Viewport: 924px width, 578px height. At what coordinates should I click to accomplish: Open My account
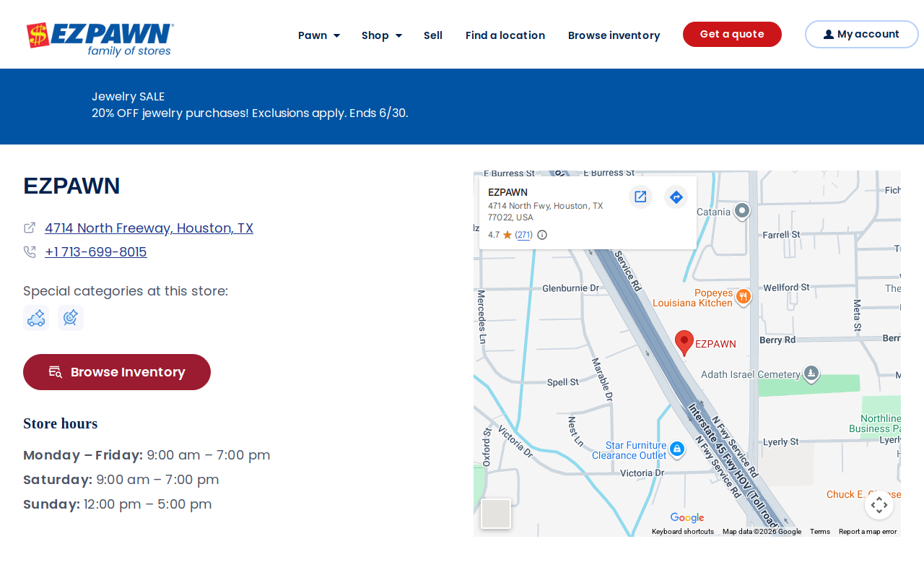pyautogui.click(x=861, y=34)
